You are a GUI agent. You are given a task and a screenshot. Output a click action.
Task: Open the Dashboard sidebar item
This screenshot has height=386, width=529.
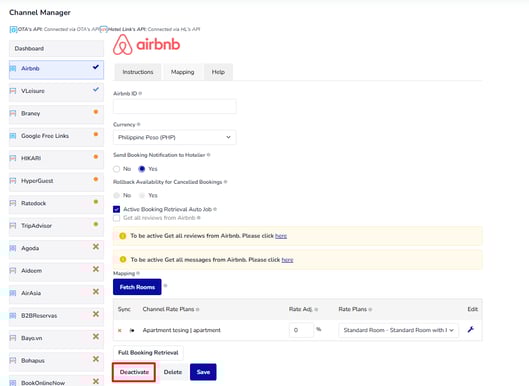click(x=56, y=49)
